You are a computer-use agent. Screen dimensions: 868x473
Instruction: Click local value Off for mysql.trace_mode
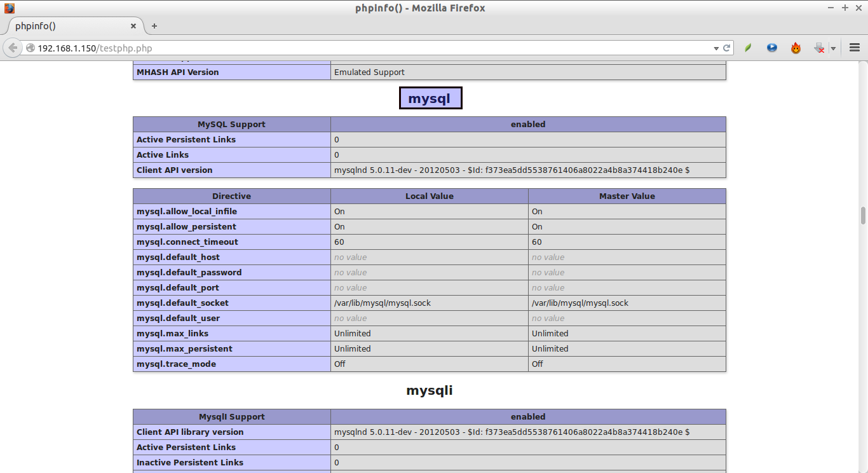click(x=340, y=364)
